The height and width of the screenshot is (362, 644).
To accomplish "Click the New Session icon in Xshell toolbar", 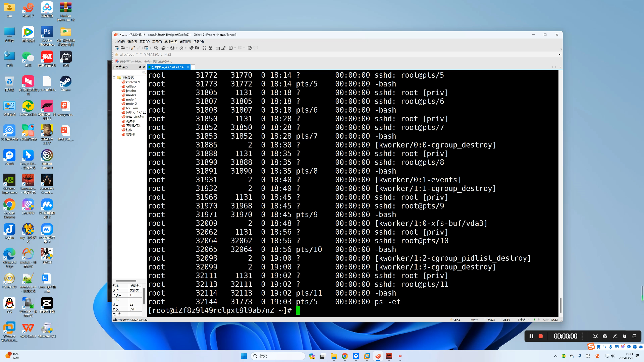I will click(116, 48).
